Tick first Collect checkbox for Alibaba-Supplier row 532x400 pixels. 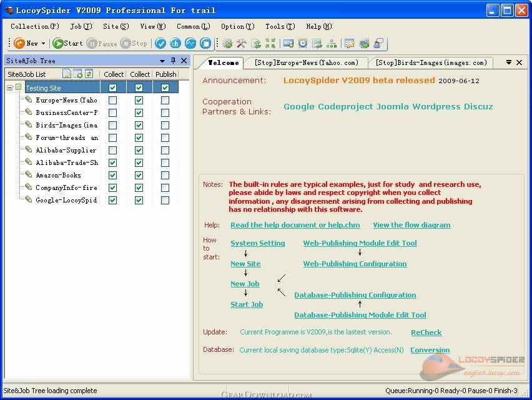(112, 150)
